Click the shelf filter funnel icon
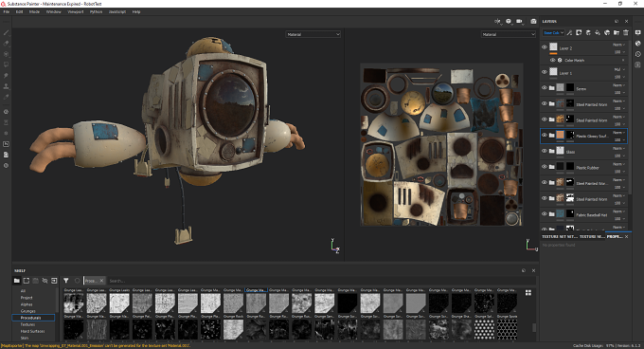 click(x=65, y=281)
